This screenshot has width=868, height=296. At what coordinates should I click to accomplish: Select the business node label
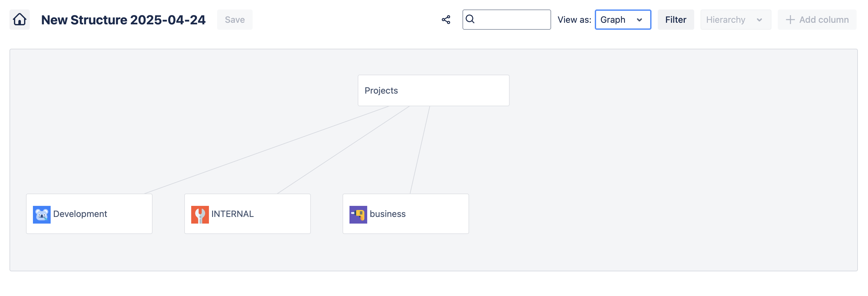coord(387,214)
